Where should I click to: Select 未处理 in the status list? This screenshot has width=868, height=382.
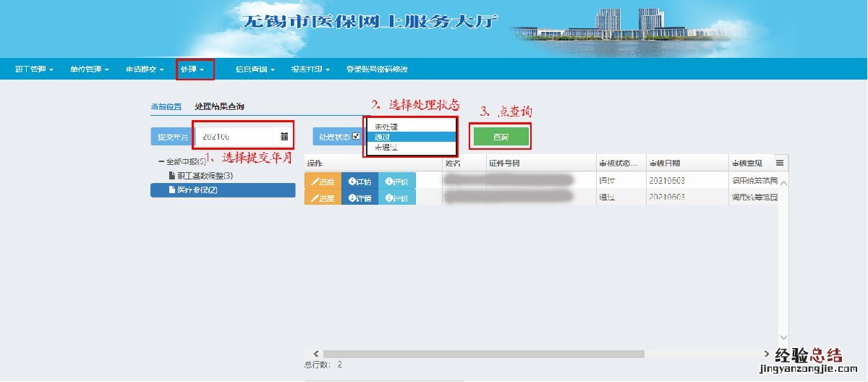[x=386, y=127]
